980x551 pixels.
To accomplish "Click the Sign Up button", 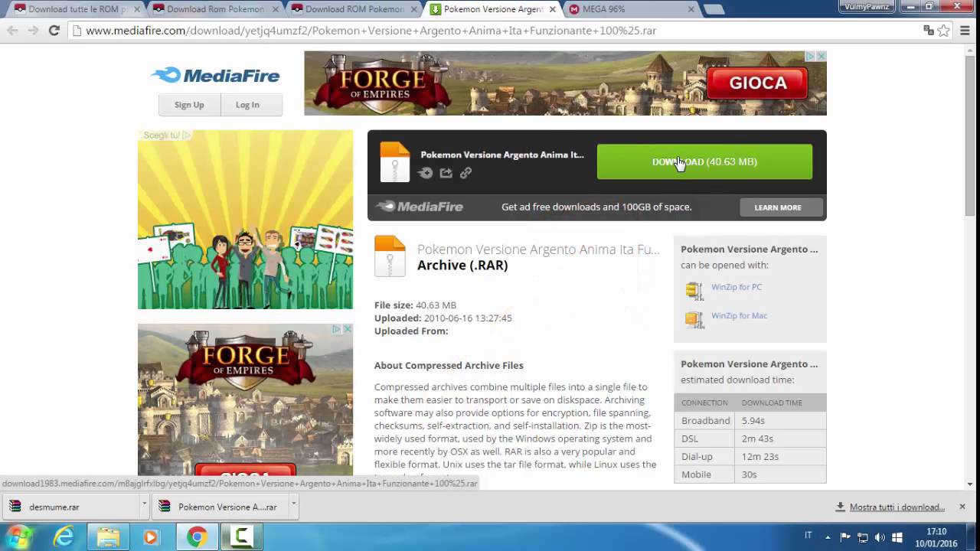I will point(189,105).
